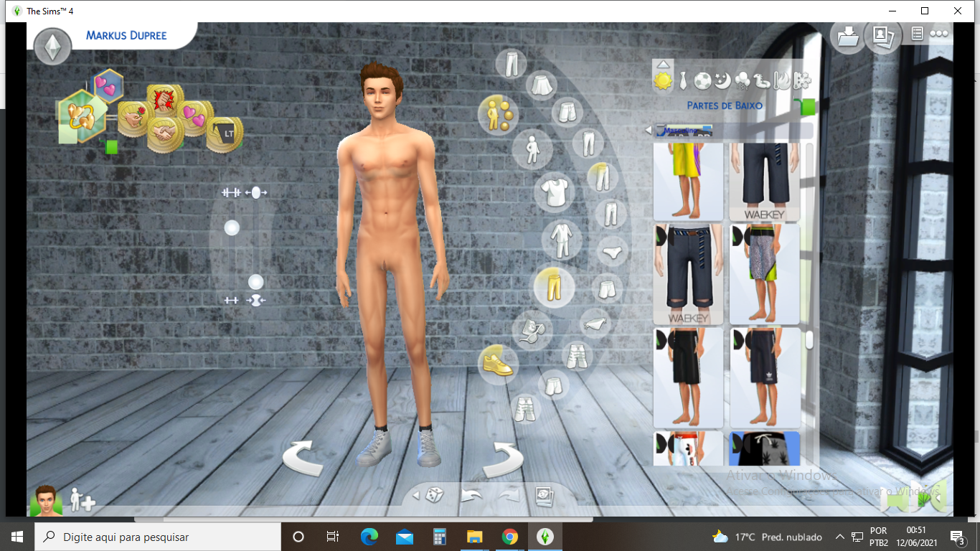Filter bottoms by underwear briefs icon

[x=612, y=252]
